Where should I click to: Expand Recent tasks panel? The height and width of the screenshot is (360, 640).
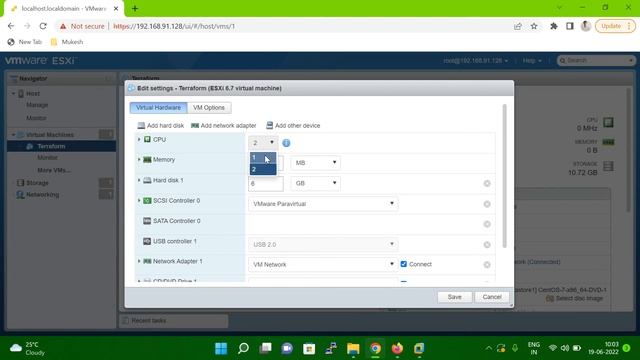pos(173,321)
